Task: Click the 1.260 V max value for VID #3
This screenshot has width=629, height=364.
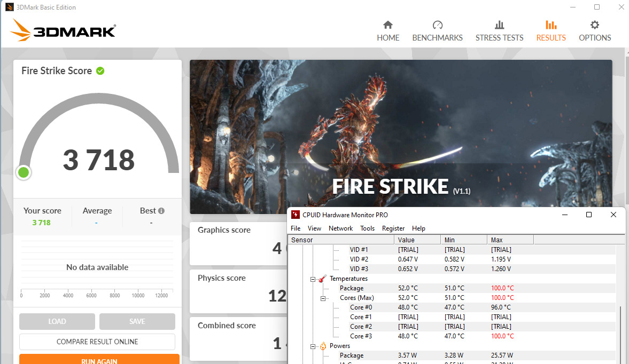Action: click(501, 268)
